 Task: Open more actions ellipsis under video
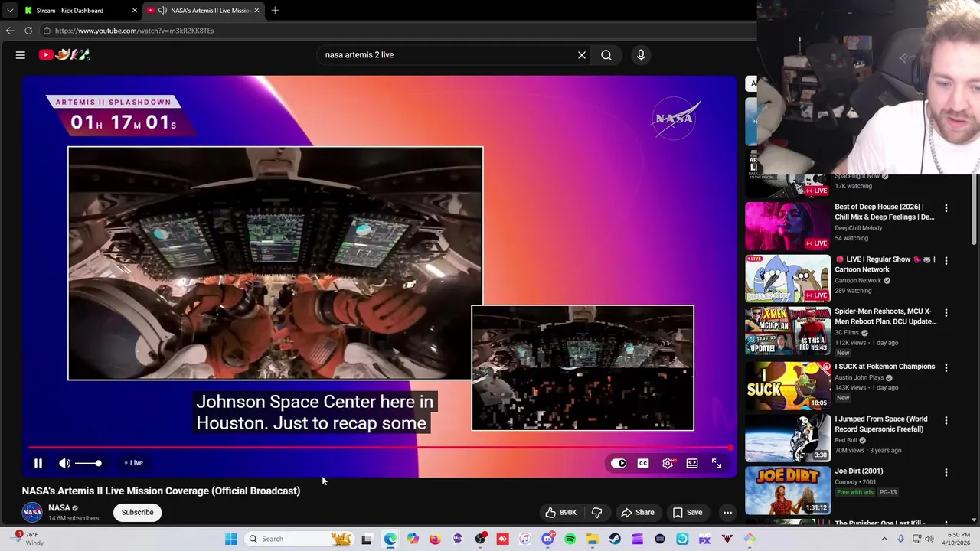728,512
